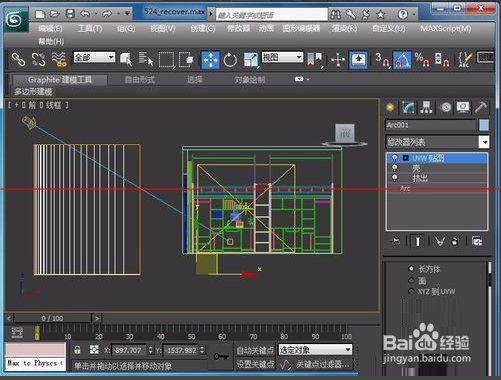Click Edit Named Selection Sets icon
501x380 pixels.
[x=465, y=60]
